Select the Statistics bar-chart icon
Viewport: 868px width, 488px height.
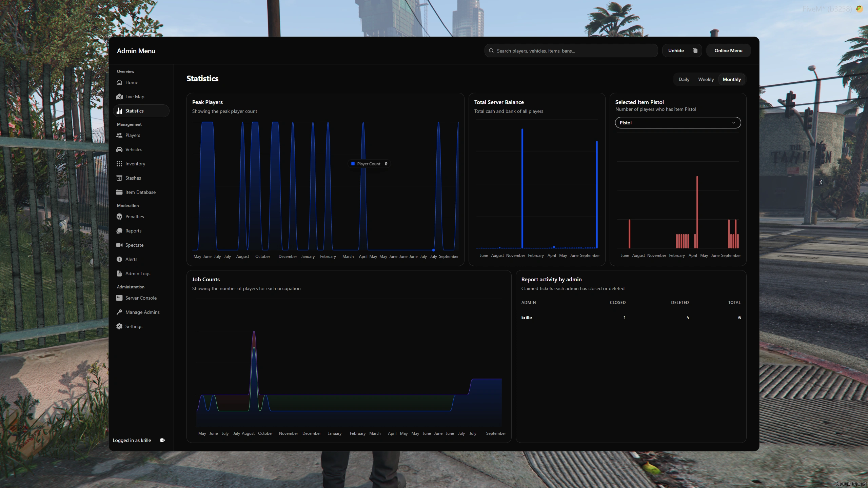[x=119, y=111]
